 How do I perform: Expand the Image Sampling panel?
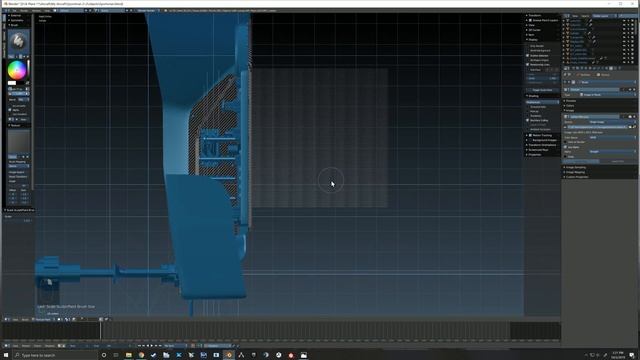pos(576,167)
